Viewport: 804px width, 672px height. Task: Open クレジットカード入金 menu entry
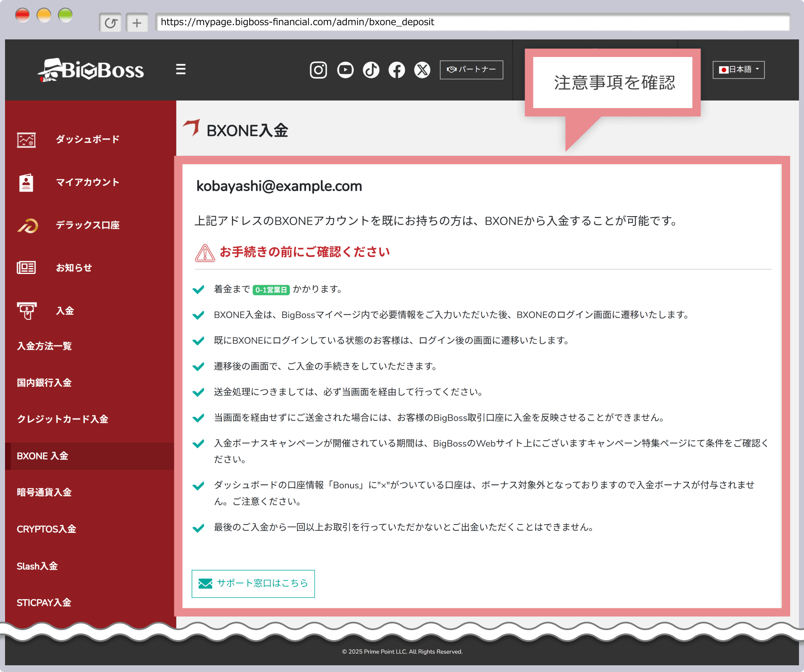click(62, 419)
